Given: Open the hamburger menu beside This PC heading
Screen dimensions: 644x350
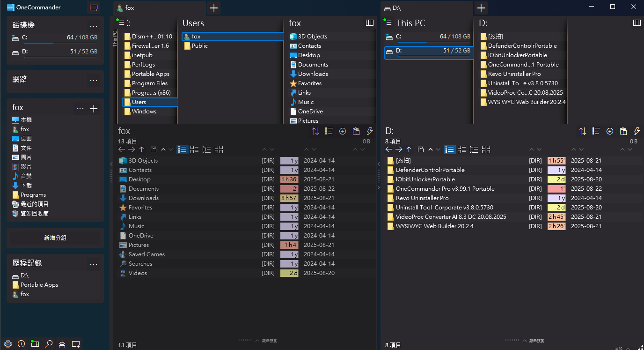Looking at the screenshot, I should click(x=389, y=23).
